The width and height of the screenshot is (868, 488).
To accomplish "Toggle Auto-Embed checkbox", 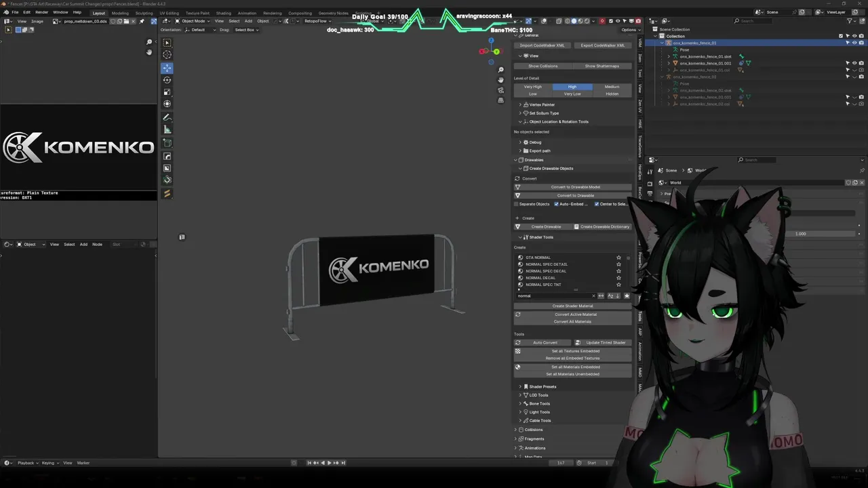I will (557, 204).
